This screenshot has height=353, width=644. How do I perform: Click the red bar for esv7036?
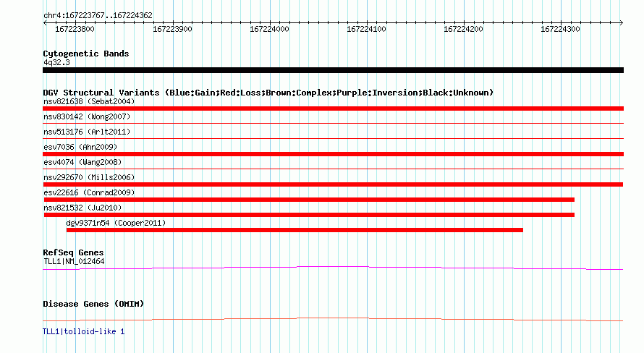(333, 154)
